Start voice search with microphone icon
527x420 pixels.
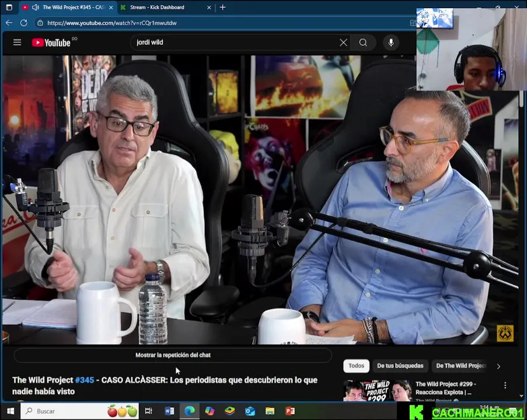[391, 43]
